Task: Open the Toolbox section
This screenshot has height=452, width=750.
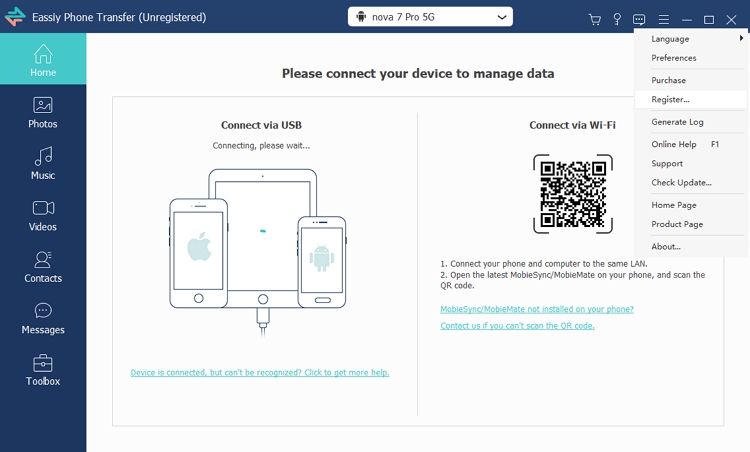Action: [x=43, y=370]
